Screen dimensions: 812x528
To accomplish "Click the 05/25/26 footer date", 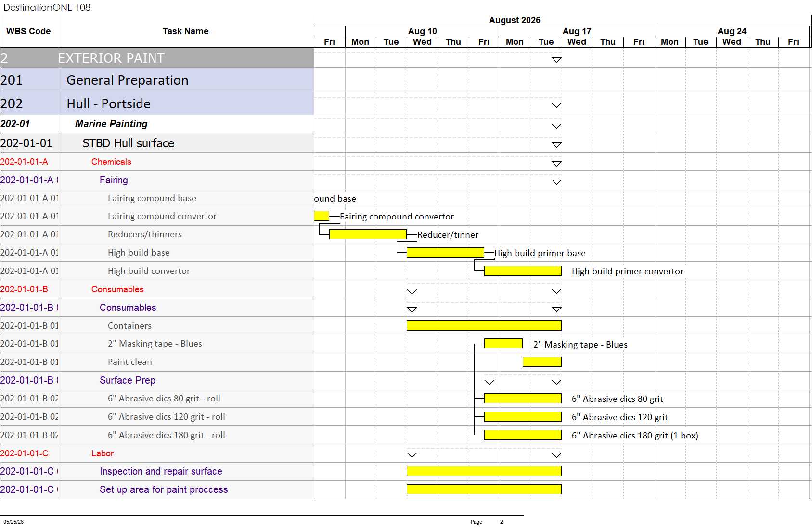I will [13, 522].
